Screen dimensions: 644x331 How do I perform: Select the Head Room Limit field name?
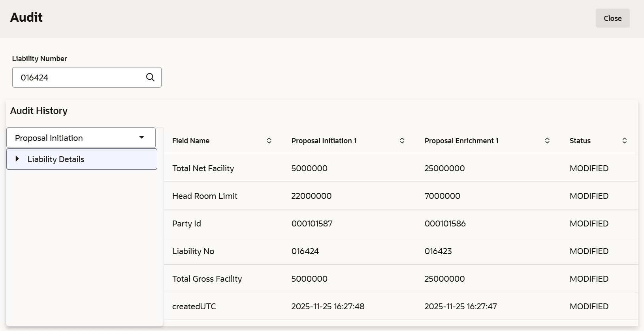[205, 196]
